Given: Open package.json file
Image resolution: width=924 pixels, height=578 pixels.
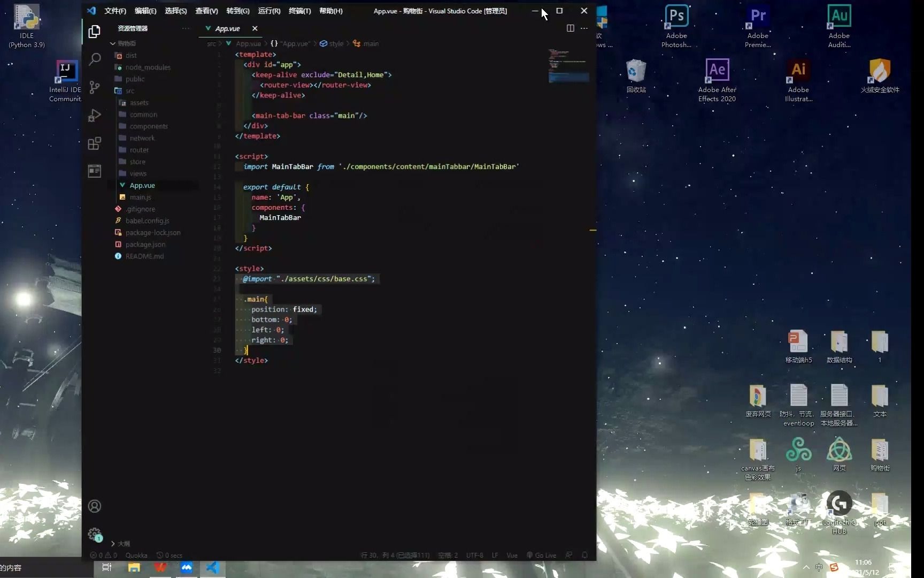Looking at the screenshot, I should click(145, 244).
